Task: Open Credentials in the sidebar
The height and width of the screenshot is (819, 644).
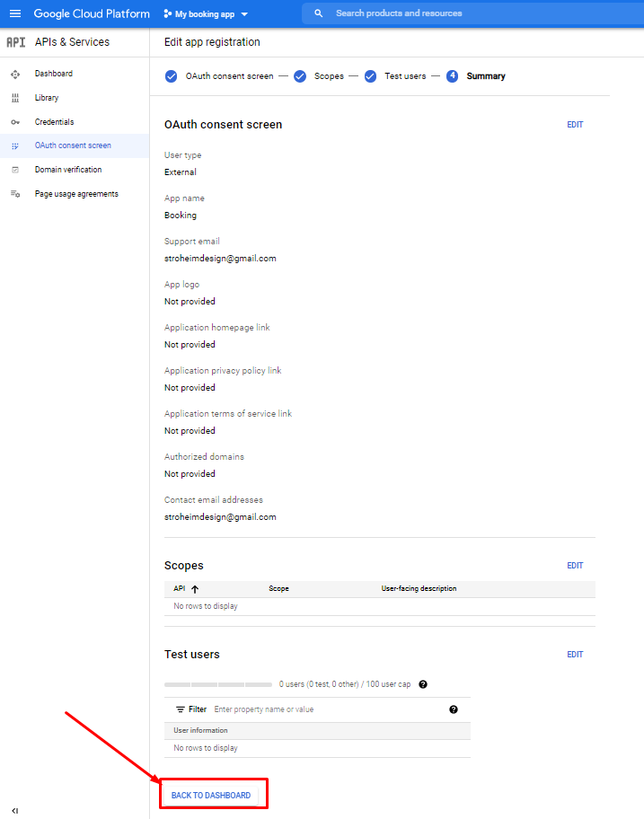Action: (x=54, y=122)
